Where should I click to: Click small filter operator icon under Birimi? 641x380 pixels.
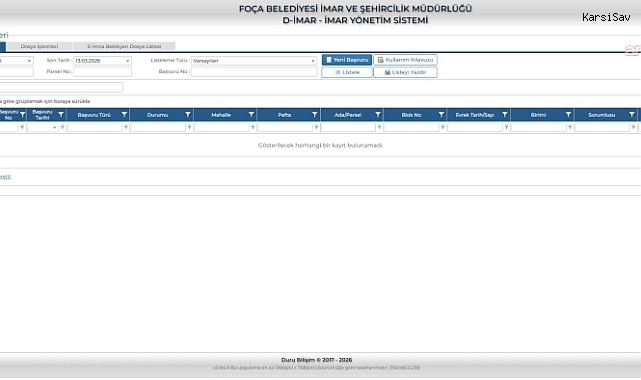570,127
